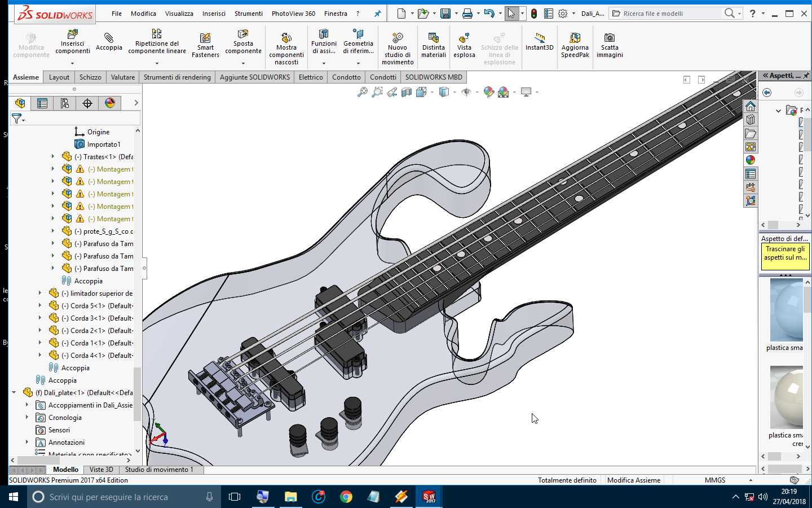The width and height of the screenshot is (812, 508).
Task: Click the Print icon in top toolbar
Action: pos(467,13)
